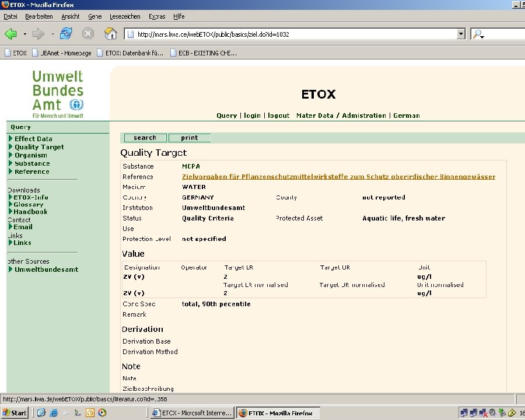
Task: Go to the Home page icon
Action: [x=110, y=34]
